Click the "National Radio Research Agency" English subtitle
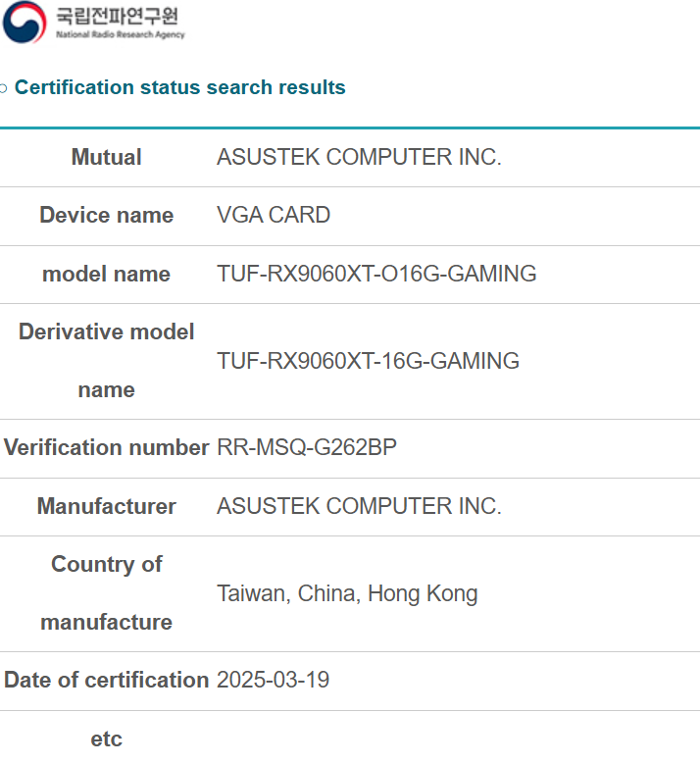 [121, 34]
